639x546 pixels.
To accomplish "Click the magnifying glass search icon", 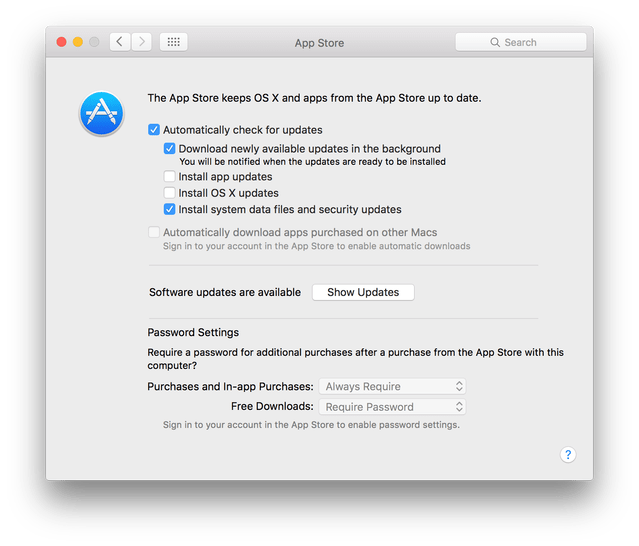I will (x=495, y=43).
